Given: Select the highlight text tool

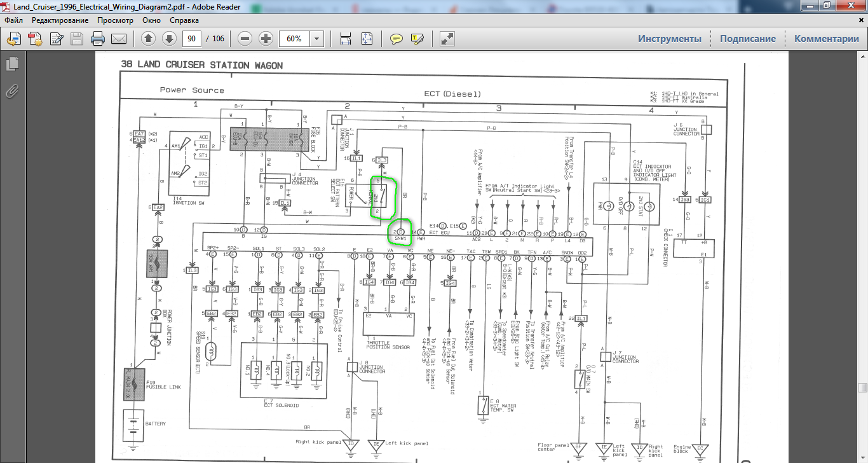Looking at the screenshot, I should point(417,39).
